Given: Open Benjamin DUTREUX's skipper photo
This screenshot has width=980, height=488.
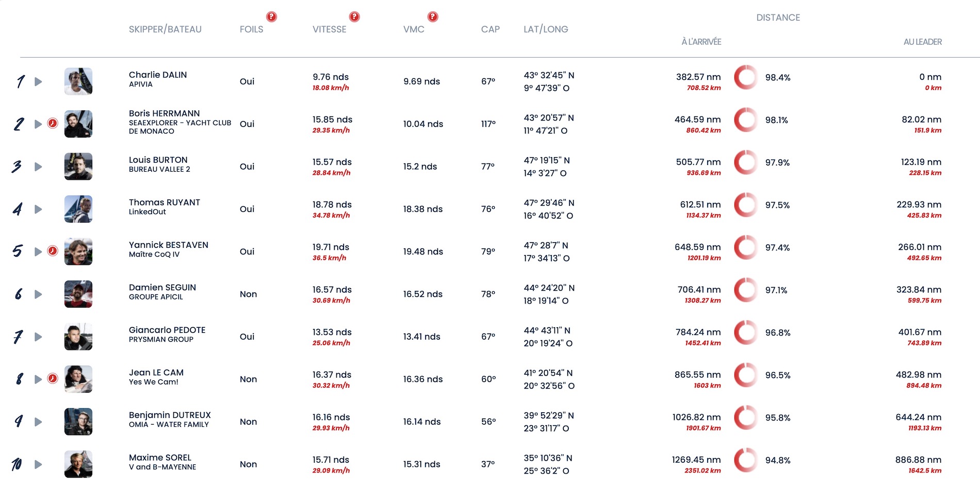Looking at the screenshot, I should click(78, 422).
